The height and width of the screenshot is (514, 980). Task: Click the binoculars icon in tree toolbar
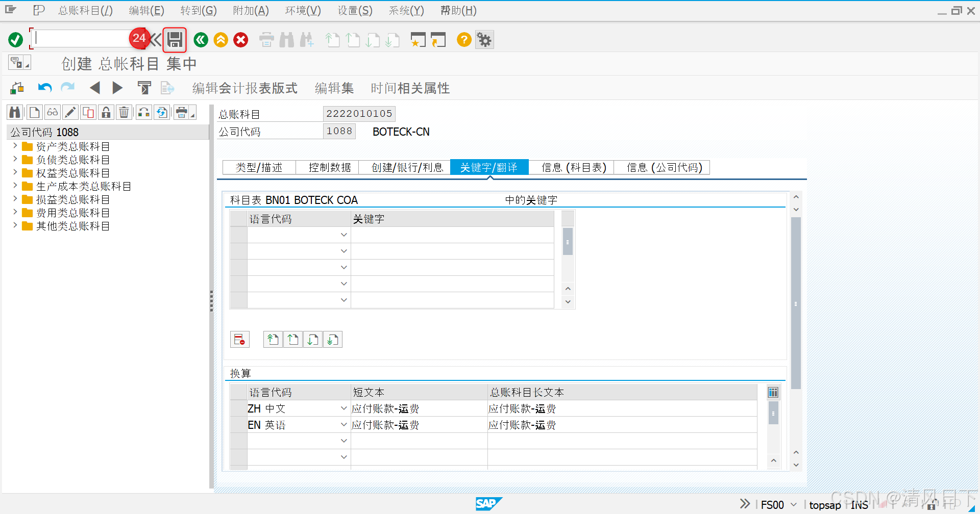click(15, 112)
